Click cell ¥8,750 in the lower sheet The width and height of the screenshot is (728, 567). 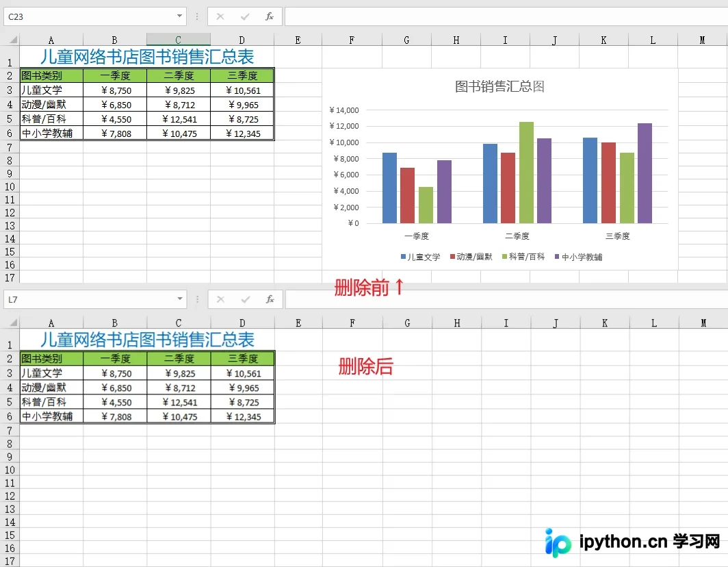(115, 373)
